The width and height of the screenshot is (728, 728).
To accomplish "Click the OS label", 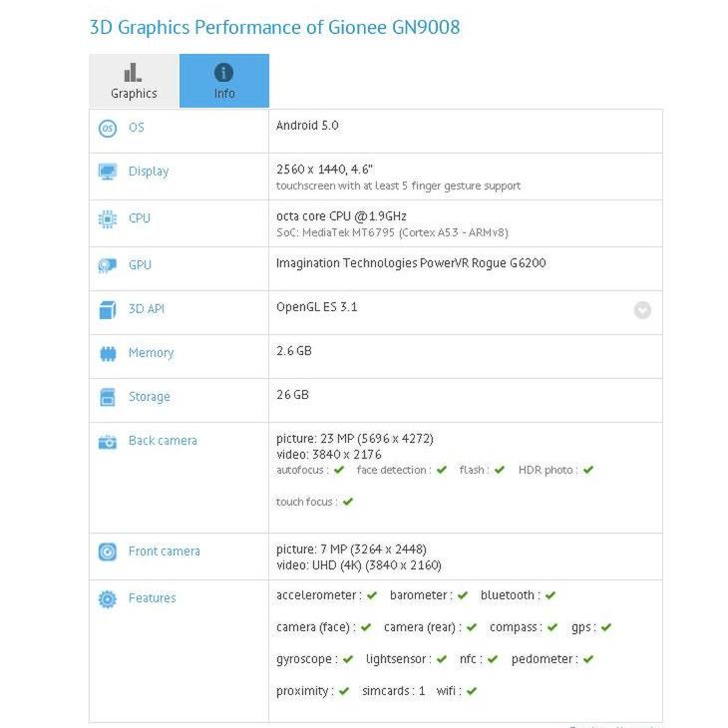I will click(x=137, y=128).
